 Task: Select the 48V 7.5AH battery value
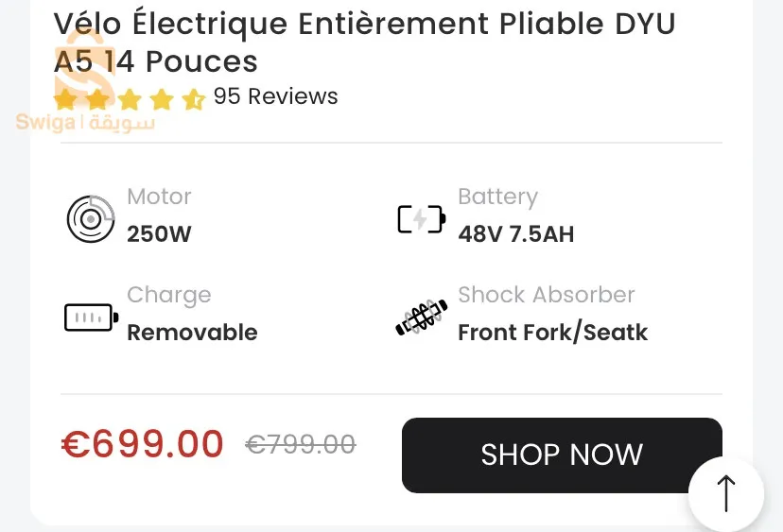pyautogui.click(x=515, y=233)
